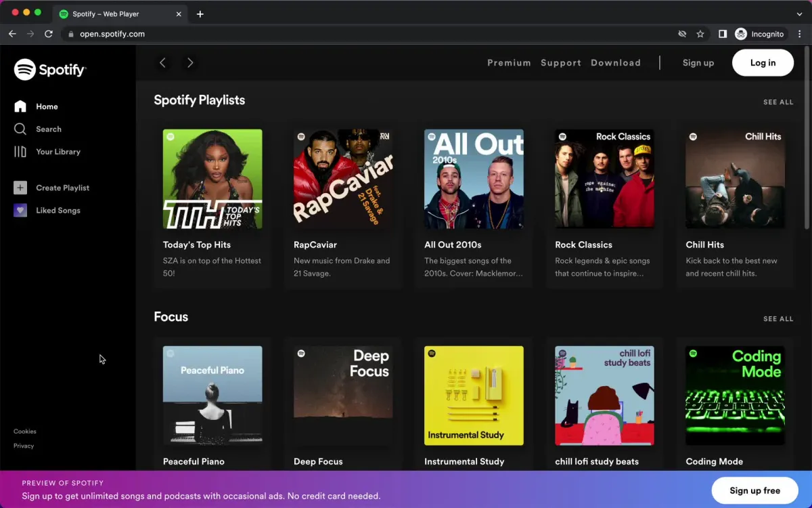
Task: Click the Sign up free button
Action: [754, 490]
